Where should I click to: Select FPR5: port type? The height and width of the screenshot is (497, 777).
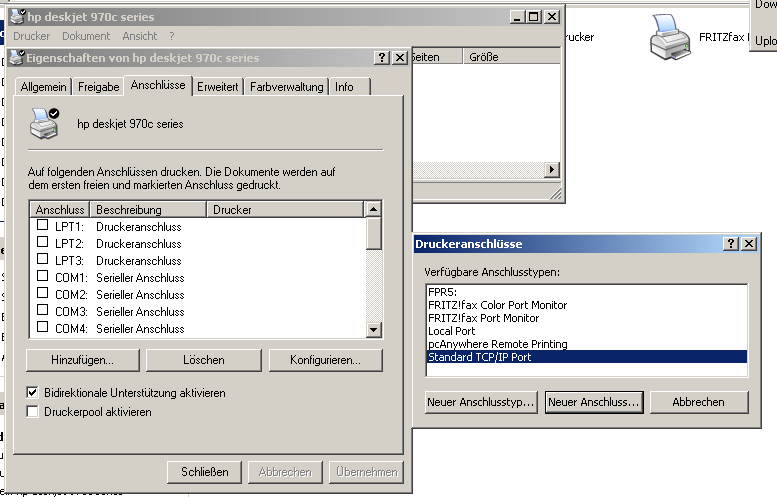(587, 292)
